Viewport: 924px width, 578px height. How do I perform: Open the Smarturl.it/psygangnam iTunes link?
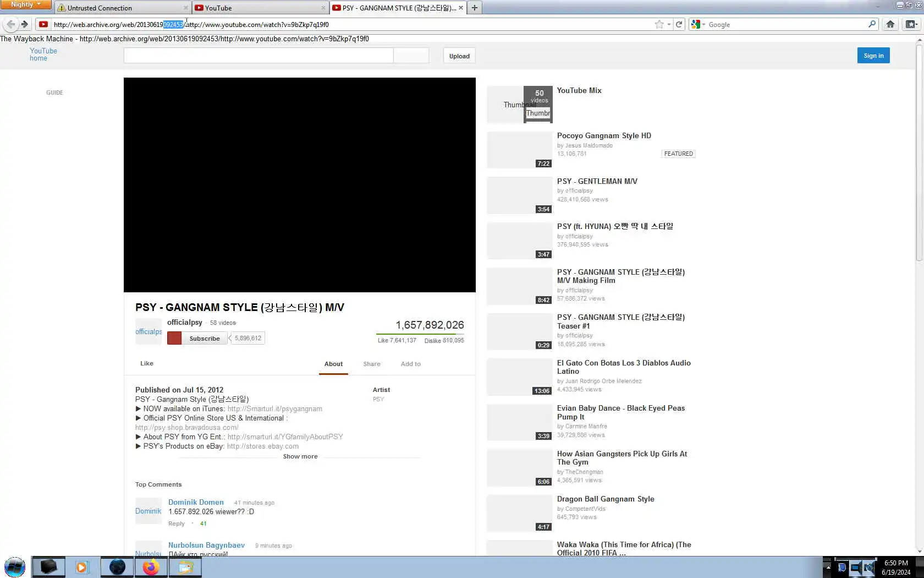pyautogui.click(x=275, y=409)
